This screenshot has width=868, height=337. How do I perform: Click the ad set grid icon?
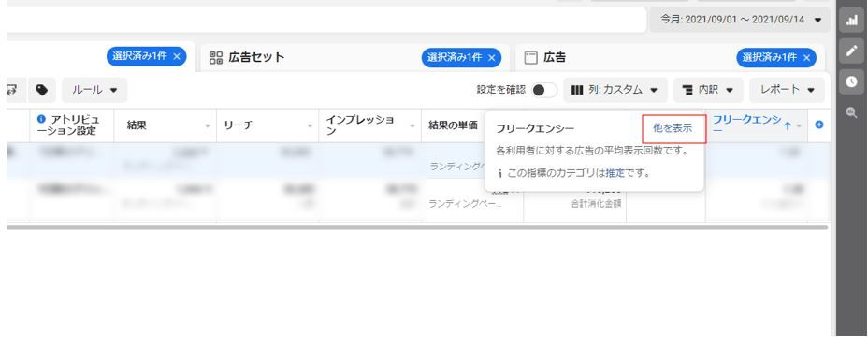tap(216, 57)
